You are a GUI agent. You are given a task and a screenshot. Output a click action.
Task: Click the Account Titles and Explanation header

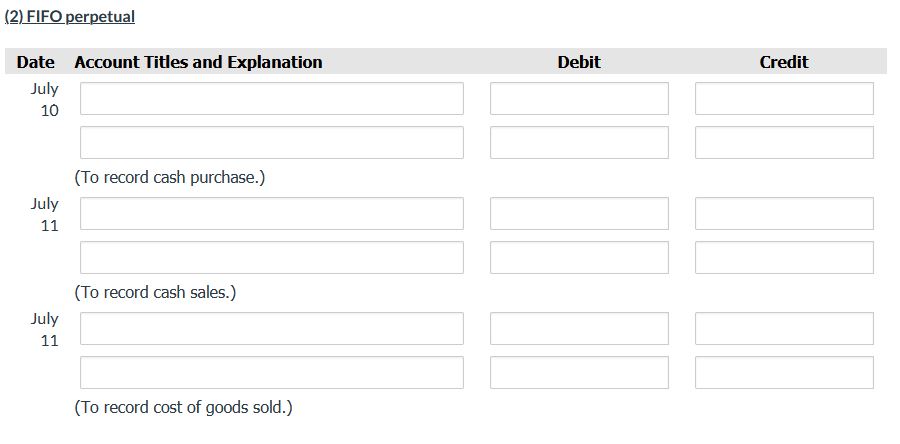[198, 62]
